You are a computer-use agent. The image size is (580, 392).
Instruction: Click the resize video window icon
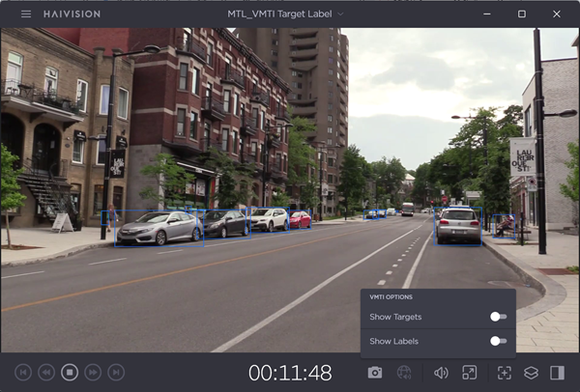click(x=469, y=373)
